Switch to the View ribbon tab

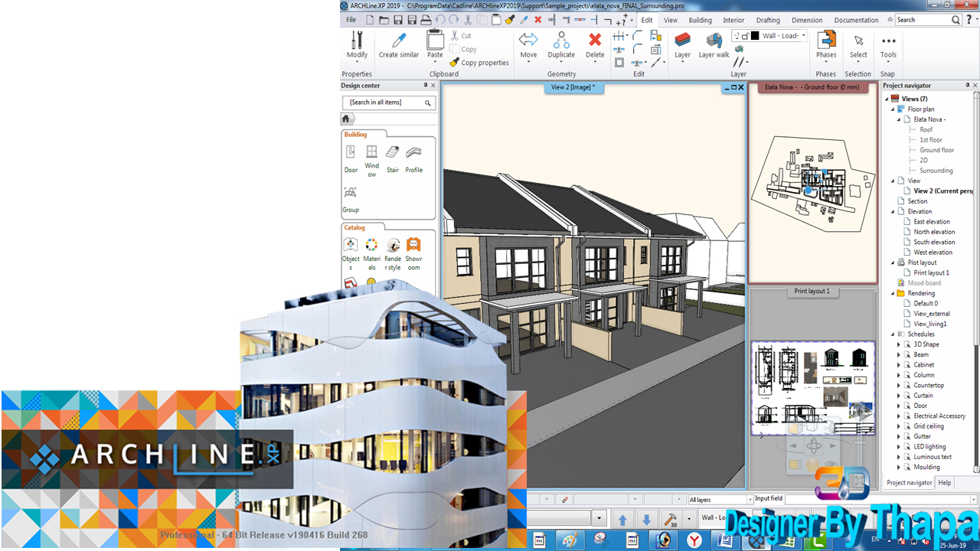(671, 20)
